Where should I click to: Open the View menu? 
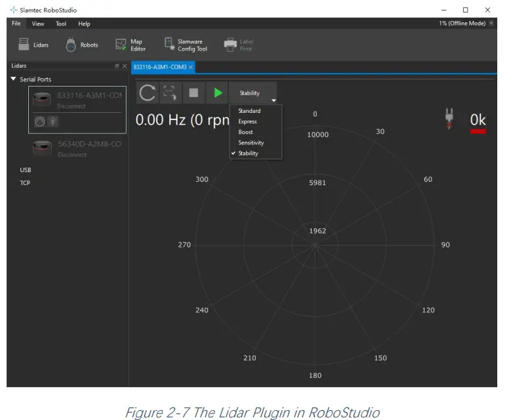coord(38,24)
